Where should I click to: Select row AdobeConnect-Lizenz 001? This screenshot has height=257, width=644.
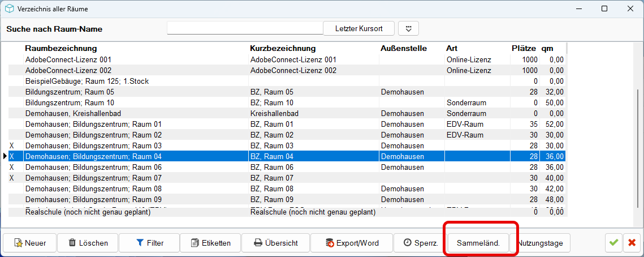coord(287,59)
